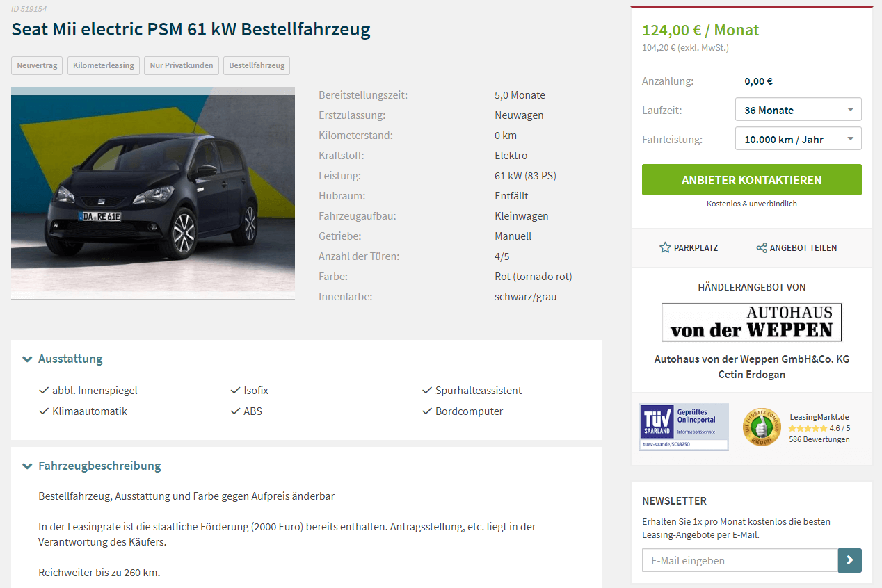Click the Anbieter kontaktieren button

752,180
